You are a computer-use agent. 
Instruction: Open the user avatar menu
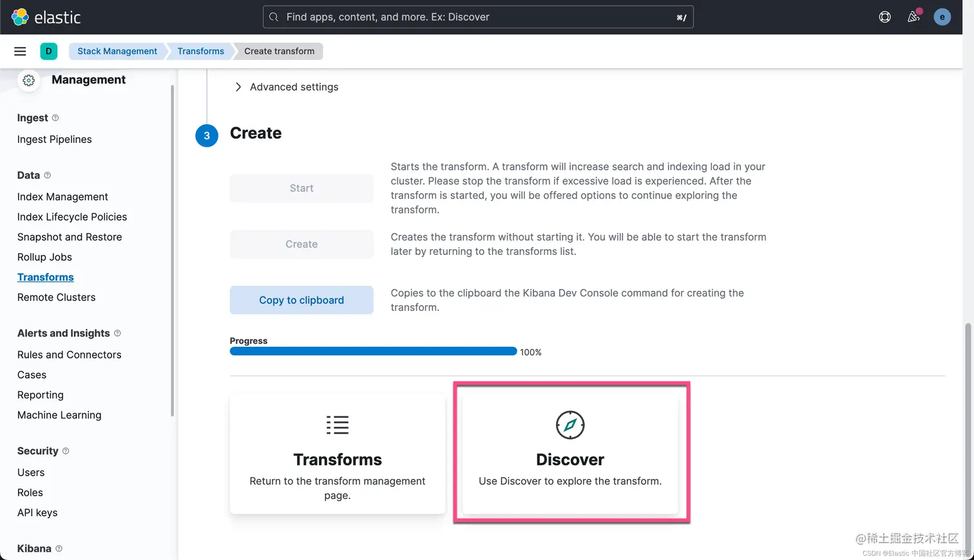(x=942, y=17)
